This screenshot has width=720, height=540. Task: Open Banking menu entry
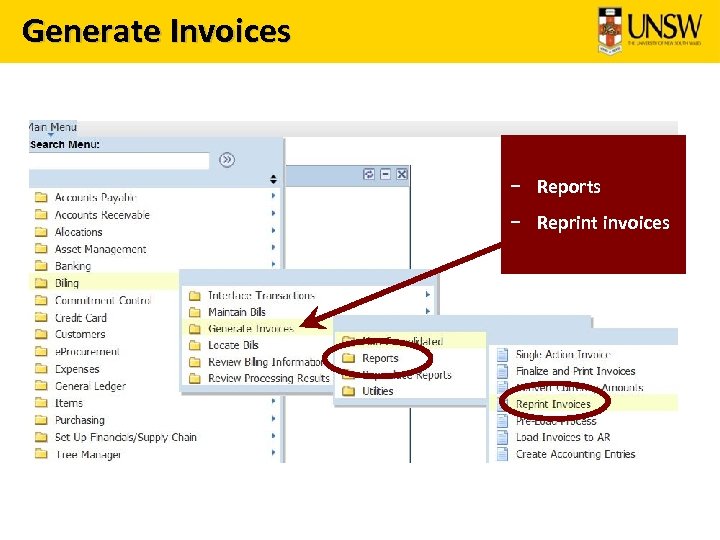(73, 266)
